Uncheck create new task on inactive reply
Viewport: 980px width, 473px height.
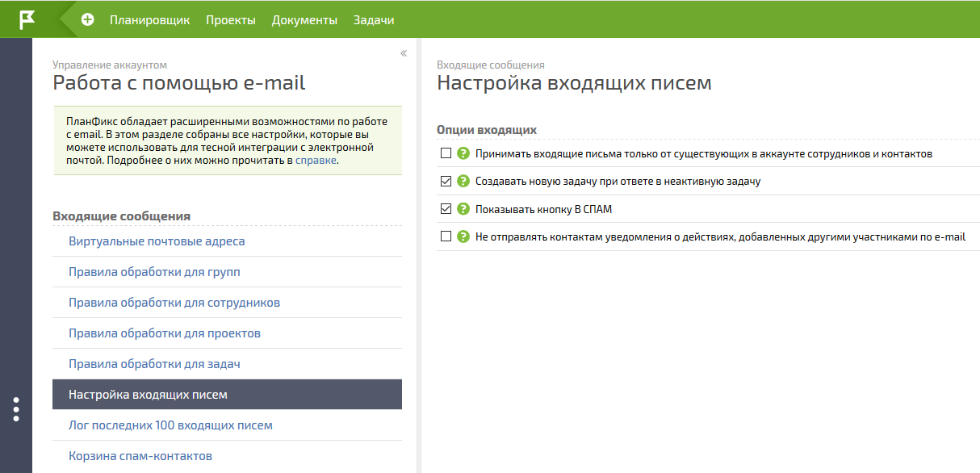[446, 182]
